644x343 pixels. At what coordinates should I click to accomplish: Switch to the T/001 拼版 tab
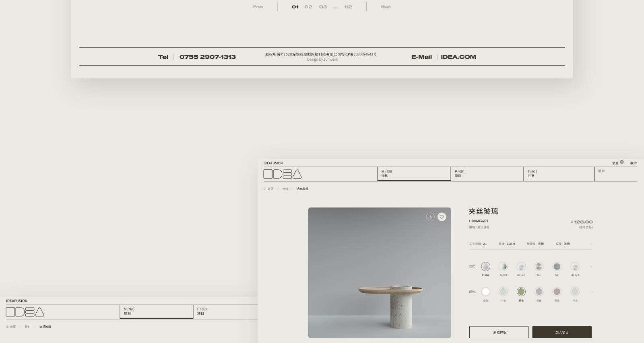click(x=558, y=174)
